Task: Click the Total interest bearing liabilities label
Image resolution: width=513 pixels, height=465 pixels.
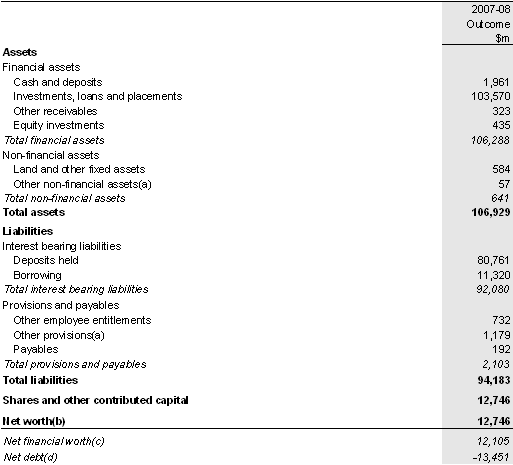Action: tap(76, 289)
